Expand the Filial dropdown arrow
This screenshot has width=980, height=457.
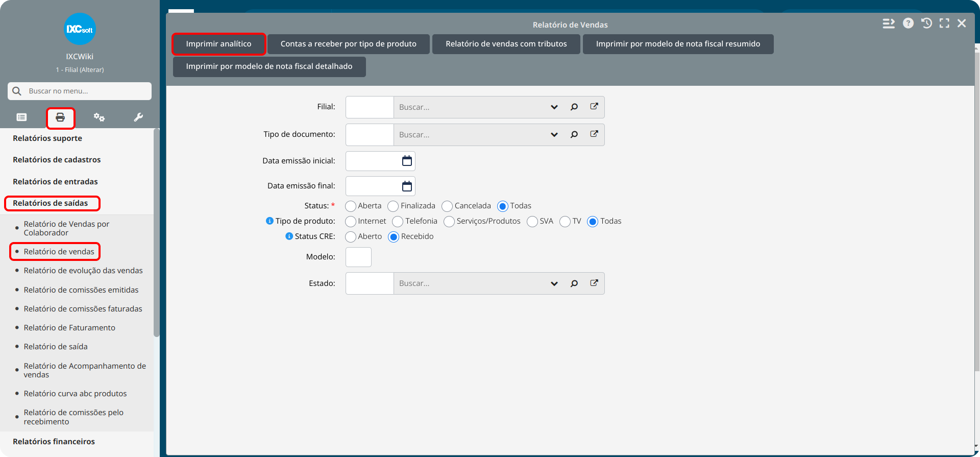tap(554, 107)
